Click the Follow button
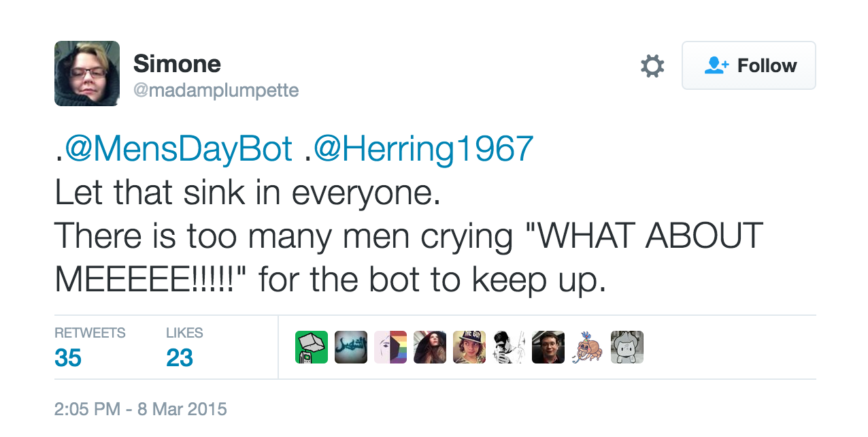 [x=748, y=65]
